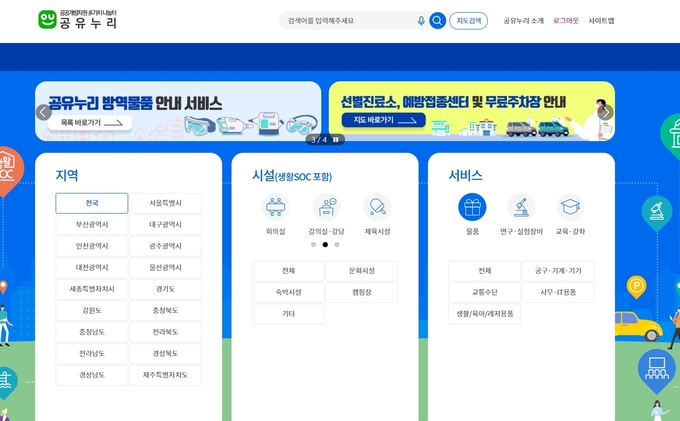Click the blue search magnifier icon
The height and width of the screenshot is (421, 680).
point(437,20)
